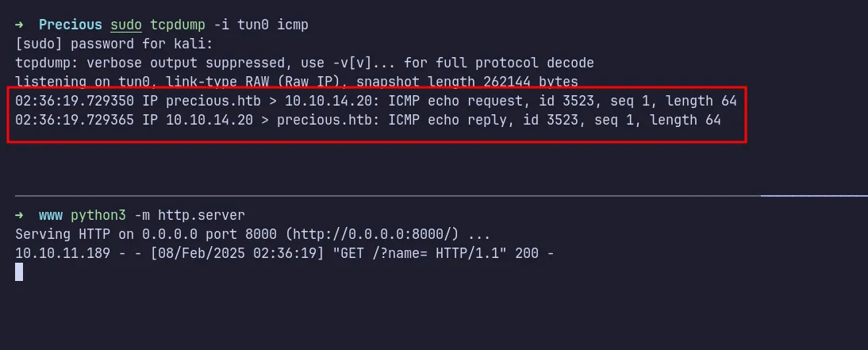The image size is (868, 350).
Task: Click the terminal cursor block
Action: pos(19,272)
